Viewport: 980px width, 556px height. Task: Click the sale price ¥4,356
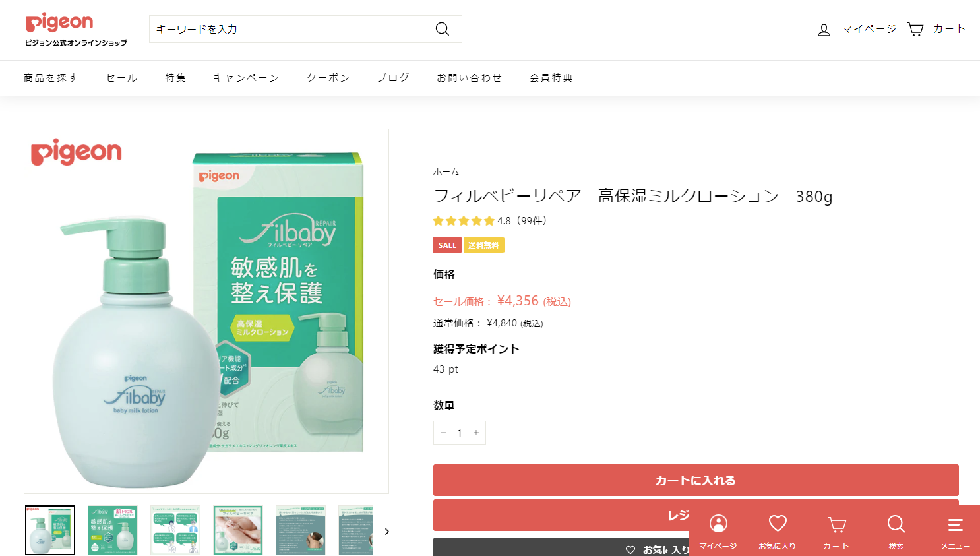(518, 301)
